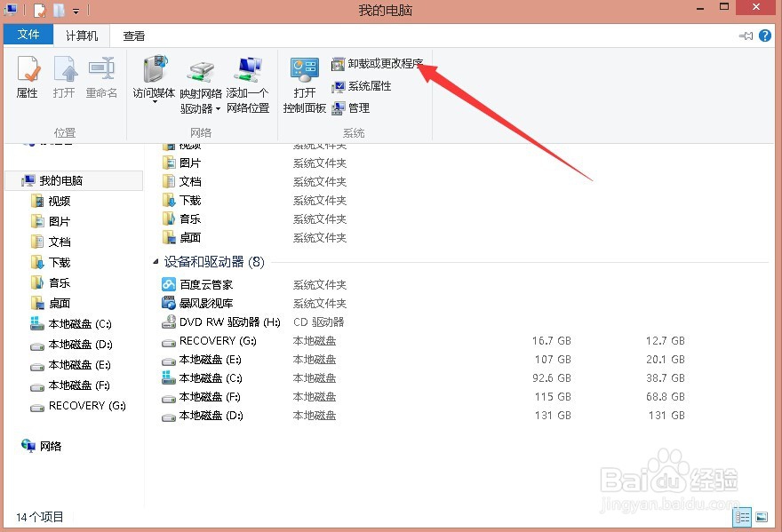Open the 文件 menu
Screen dimensions: 782x532
pyautogui.click(x=28, y=34)
